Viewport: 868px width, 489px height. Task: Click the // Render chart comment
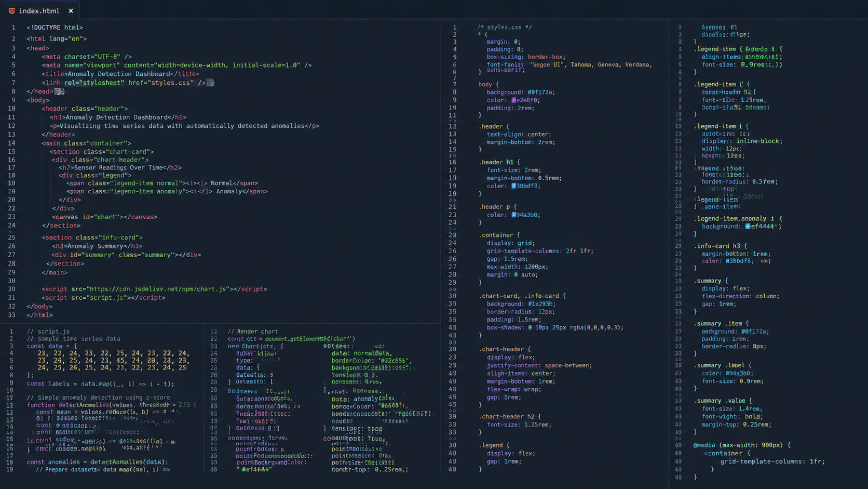click(x=253, y=331)
